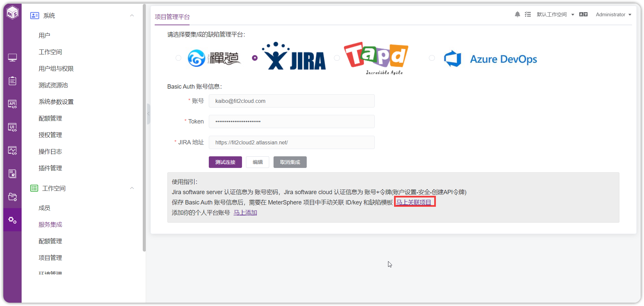Open the workstation monitor sidebar icon
Image resolution: width=644 pixels, height=306 pixels.
(x=12, y=58)
